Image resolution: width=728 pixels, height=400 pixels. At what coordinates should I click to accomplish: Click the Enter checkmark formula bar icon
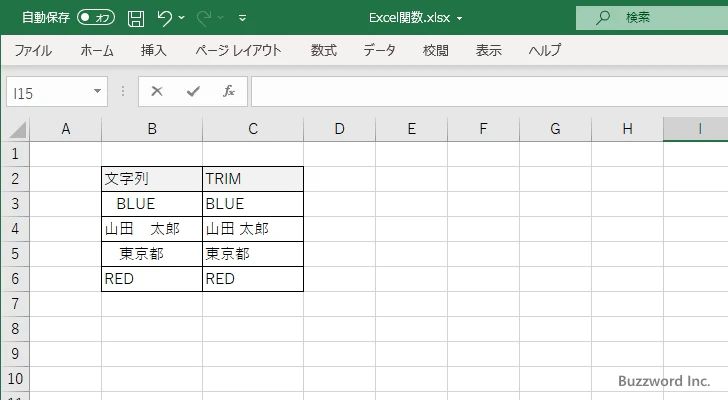pos(193,91)
